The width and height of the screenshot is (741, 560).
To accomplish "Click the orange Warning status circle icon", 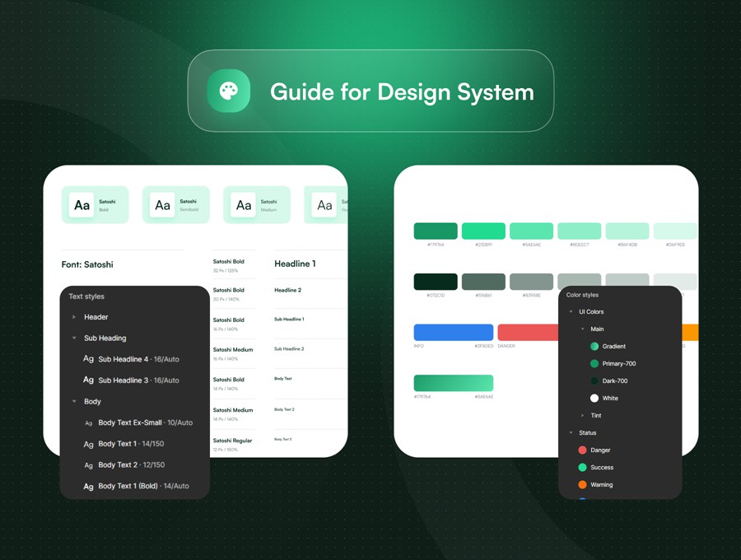I will [x=582, y=485].
